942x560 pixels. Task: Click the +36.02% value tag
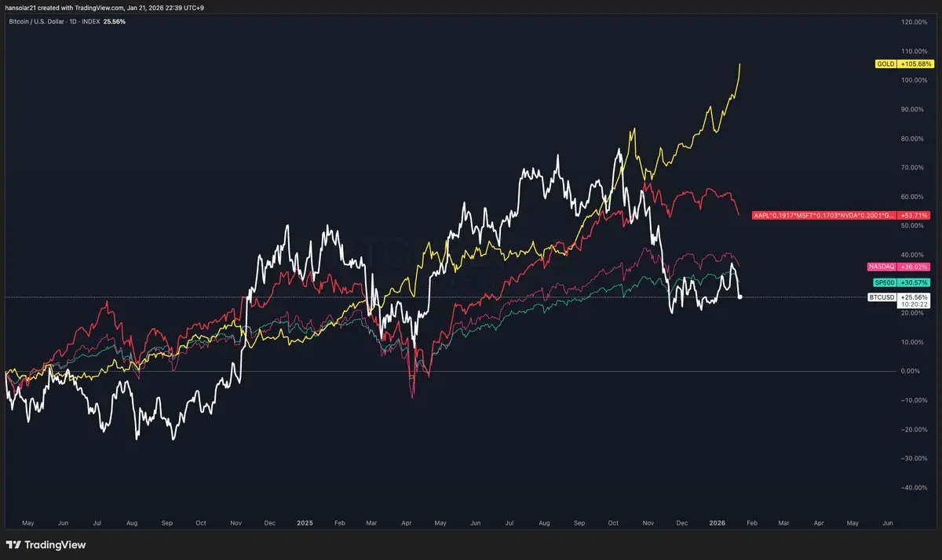[x=913, y=267]
